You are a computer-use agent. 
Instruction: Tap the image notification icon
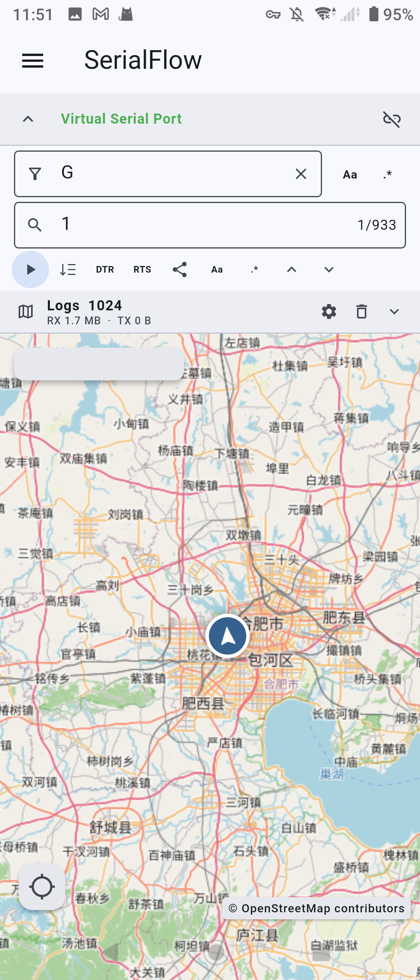75,14
